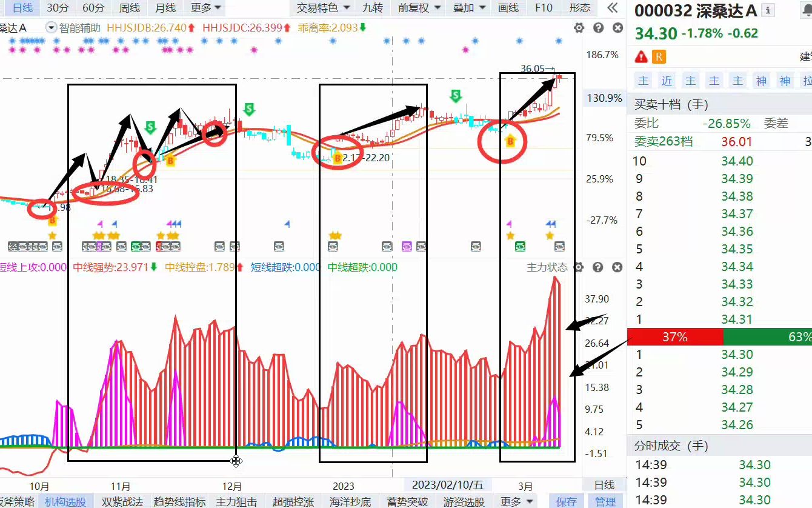Select the 机构选股 indicator tab
The width and height of the screenshot is (812, 508).
point(65,501)
